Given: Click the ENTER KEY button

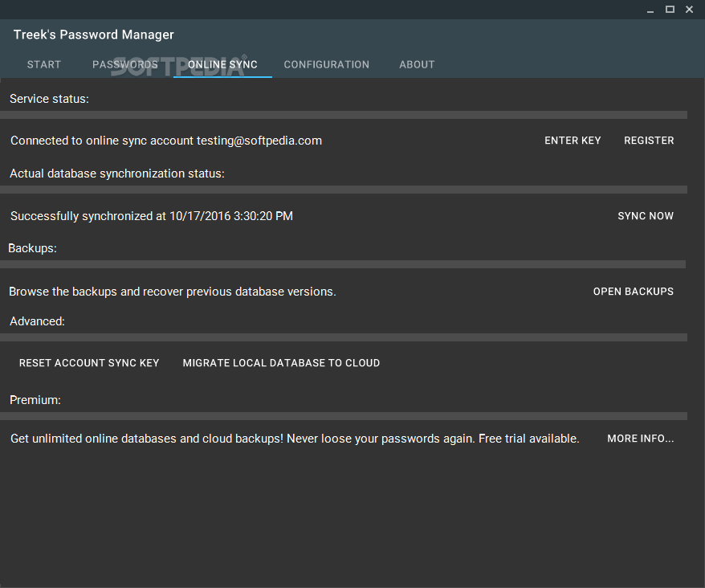Looking at the screenshot, I should (573, 141).
